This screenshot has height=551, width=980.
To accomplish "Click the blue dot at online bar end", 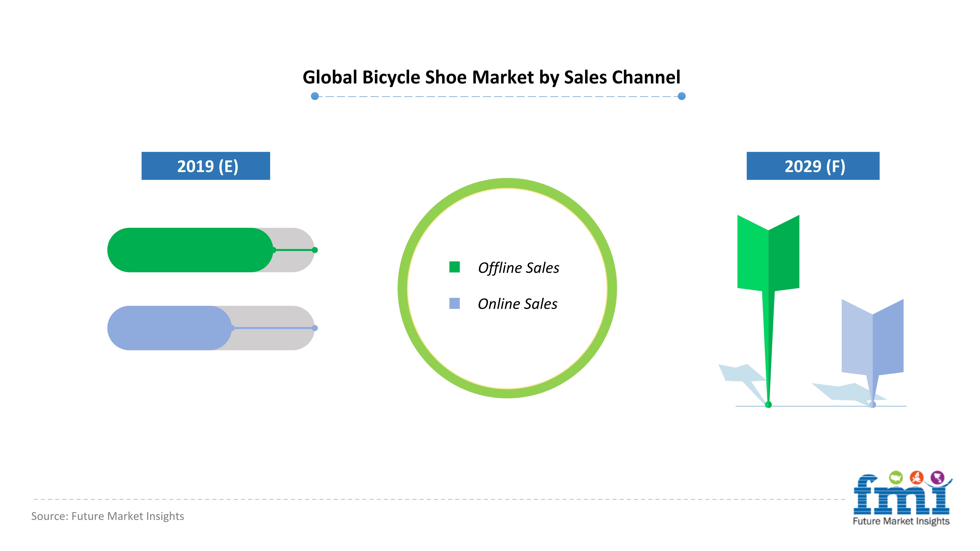I will pos(315,328).
